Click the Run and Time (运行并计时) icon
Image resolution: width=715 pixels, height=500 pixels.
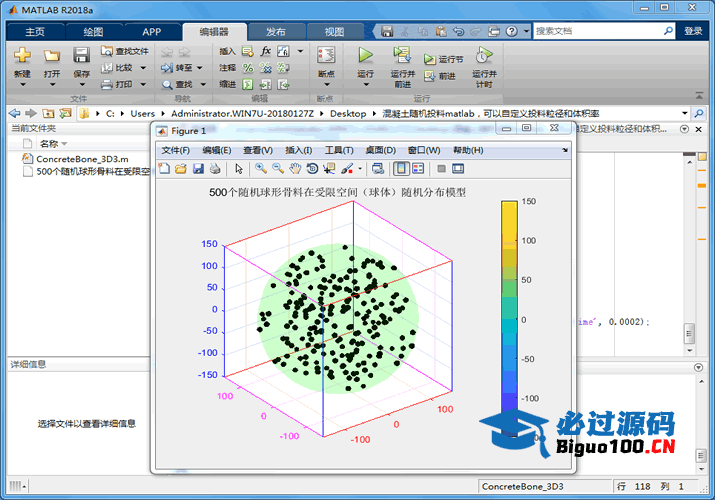[484, 55]
